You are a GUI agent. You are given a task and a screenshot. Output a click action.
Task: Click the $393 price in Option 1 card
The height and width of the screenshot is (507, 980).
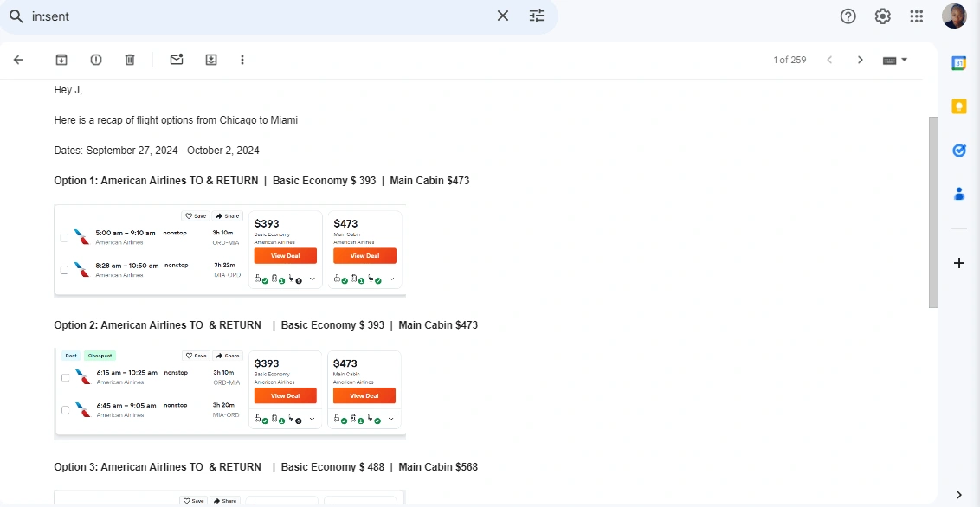coord(267,223)
